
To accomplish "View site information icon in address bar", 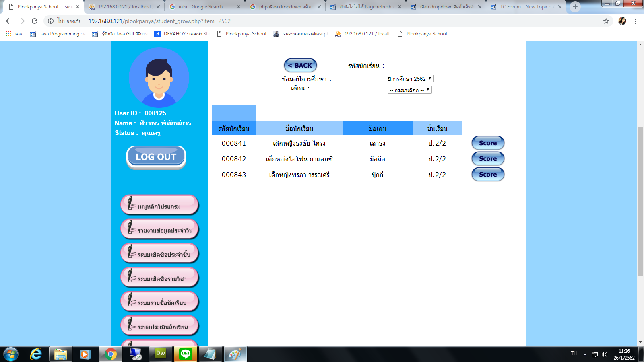I will (51, 21).
